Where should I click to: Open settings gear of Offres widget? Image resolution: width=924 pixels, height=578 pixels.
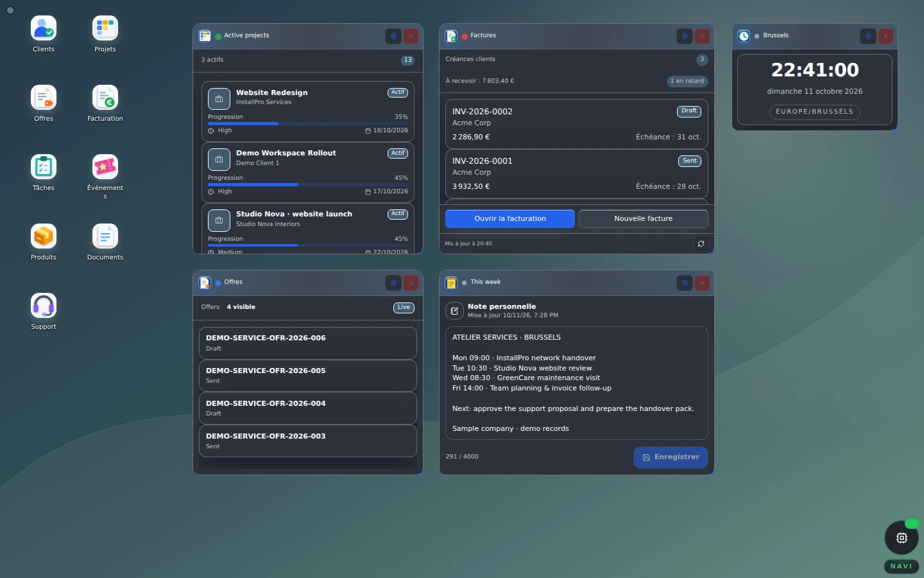(x=393, y=283)
